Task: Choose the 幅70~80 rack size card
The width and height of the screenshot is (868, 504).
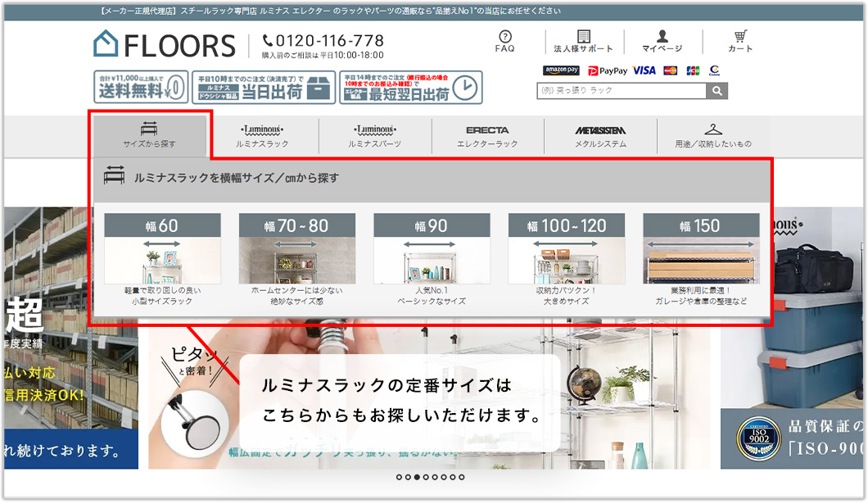Action: (x=296, y=260)
